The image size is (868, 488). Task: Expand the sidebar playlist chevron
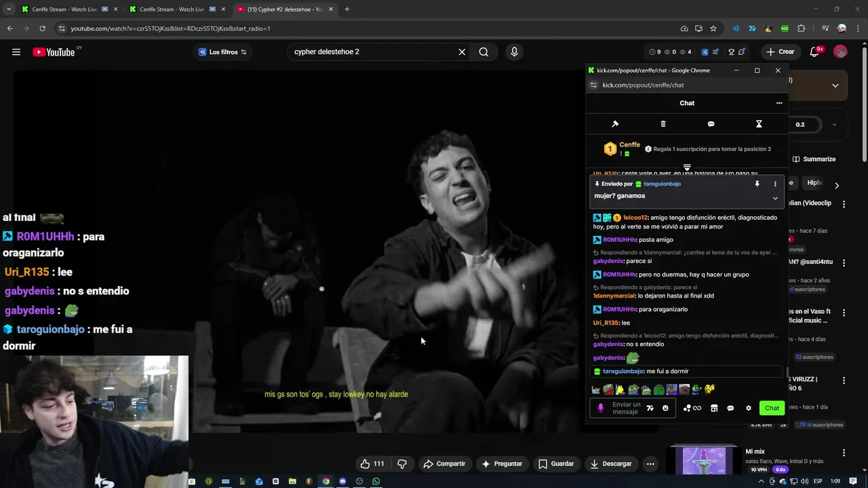click(x=835, y=85)
